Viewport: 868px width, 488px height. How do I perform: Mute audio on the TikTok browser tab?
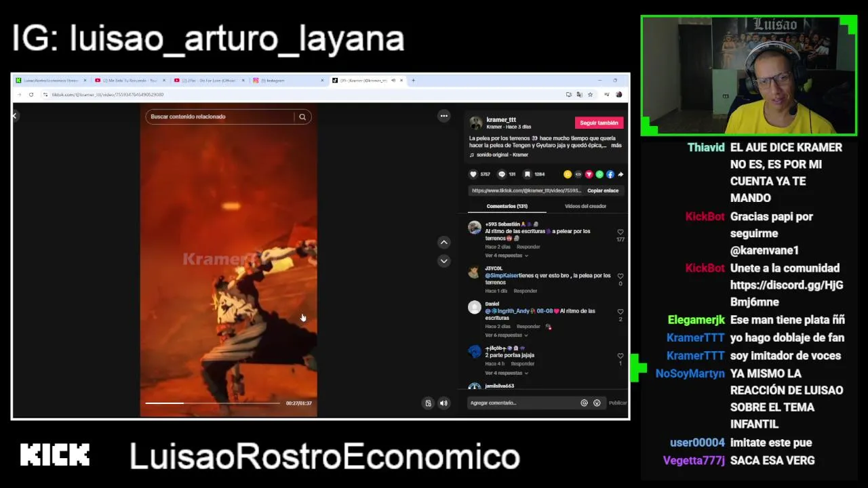393,80
